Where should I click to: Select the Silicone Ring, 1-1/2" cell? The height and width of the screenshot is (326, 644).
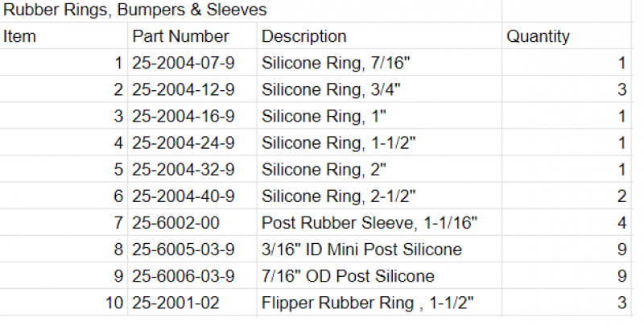click(338, 143)
